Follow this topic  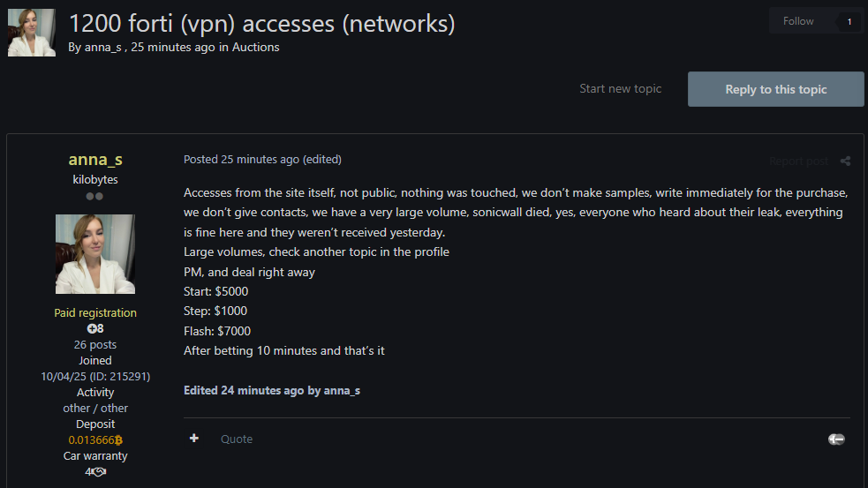point(798,21)
